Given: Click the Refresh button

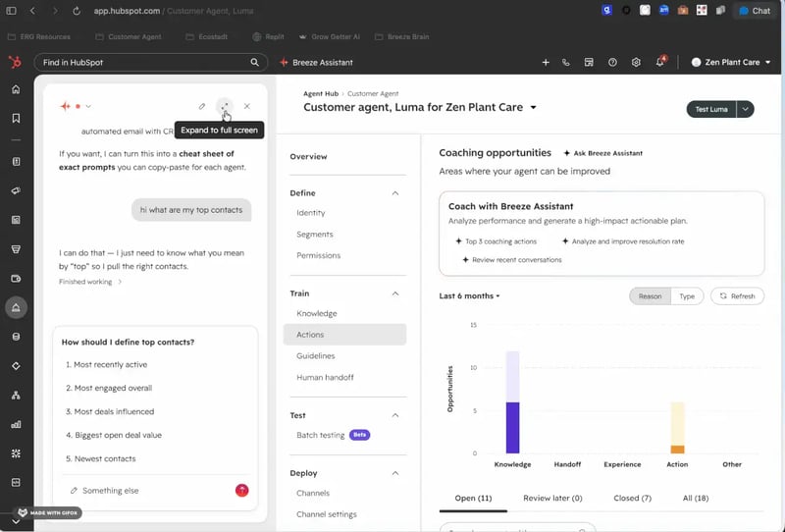Looking at the screenshot, I should 737,296.
